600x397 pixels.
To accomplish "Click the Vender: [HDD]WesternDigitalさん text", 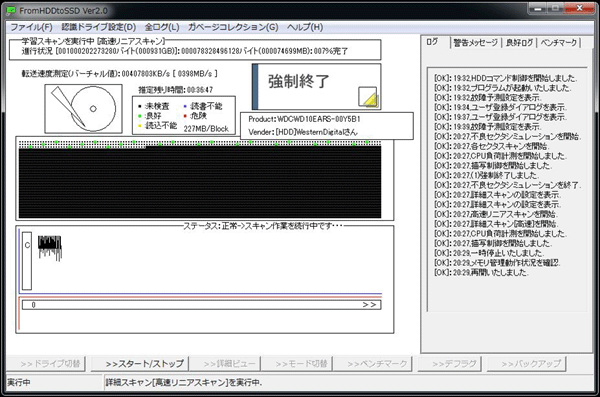I will point(303,132).
